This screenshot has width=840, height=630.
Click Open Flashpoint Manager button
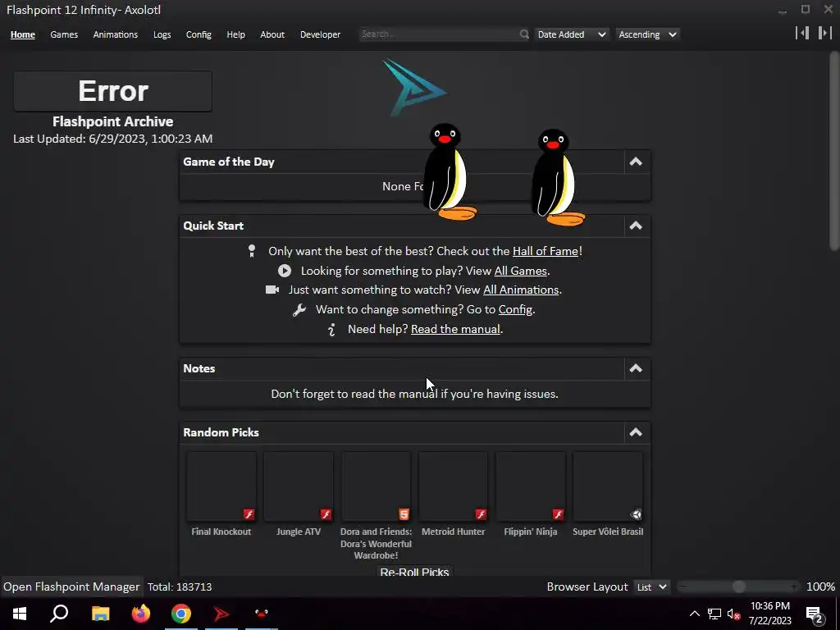[x=71, y=587]
